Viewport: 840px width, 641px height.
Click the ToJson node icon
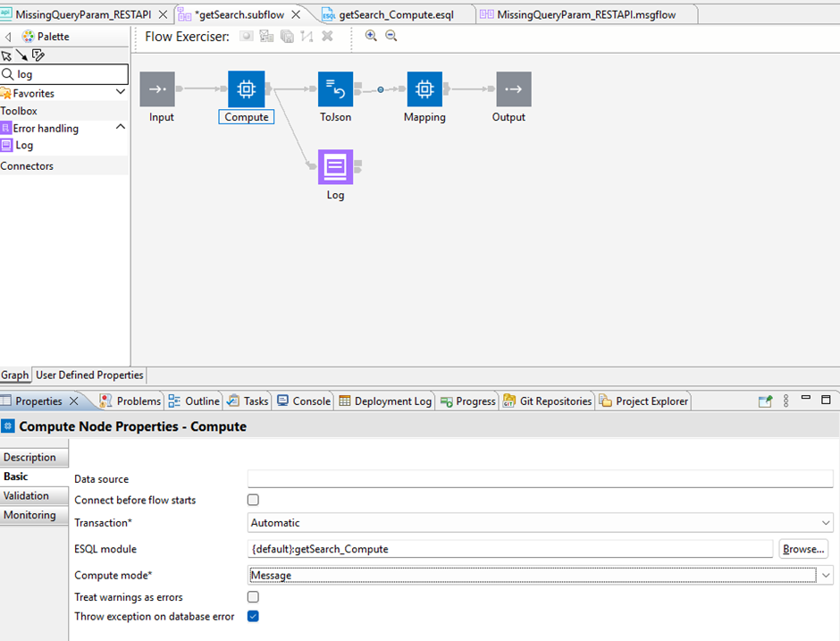point(335,89)
